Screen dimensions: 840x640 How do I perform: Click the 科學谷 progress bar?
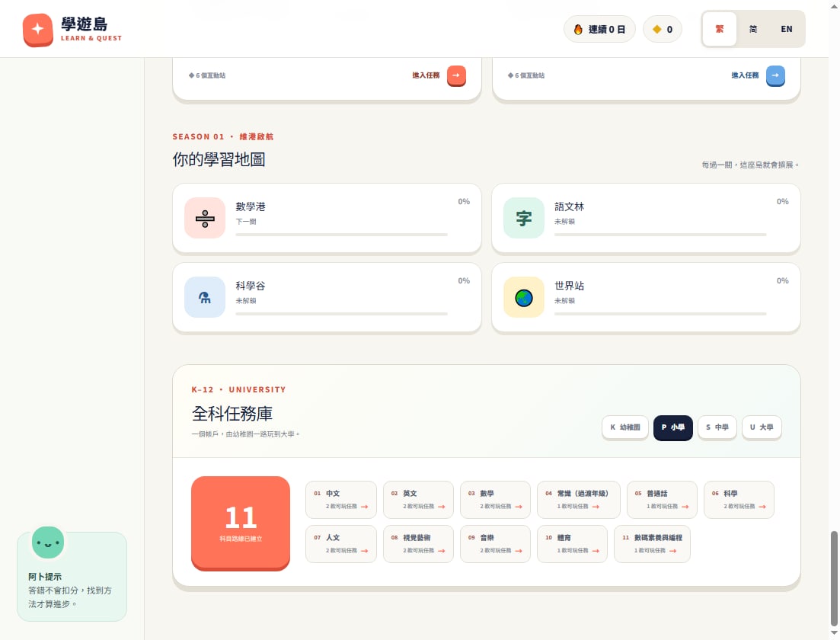click(341, 314)
